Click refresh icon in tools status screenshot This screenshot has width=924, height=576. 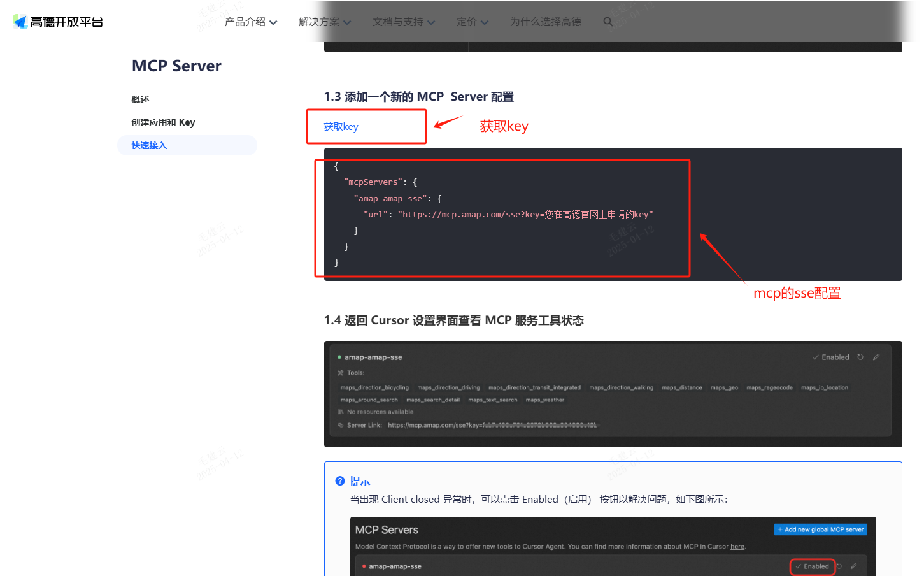860,357
